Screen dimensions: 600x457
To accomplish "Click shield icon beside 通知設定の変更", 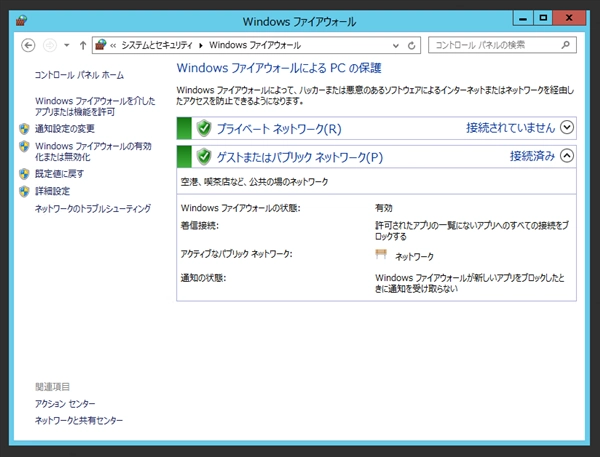I will 24,129.
